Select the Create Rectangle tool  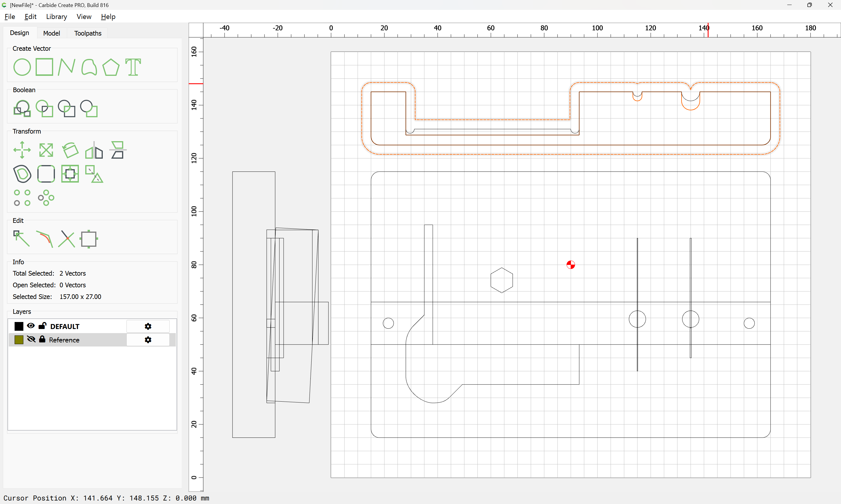click(44, 67)
